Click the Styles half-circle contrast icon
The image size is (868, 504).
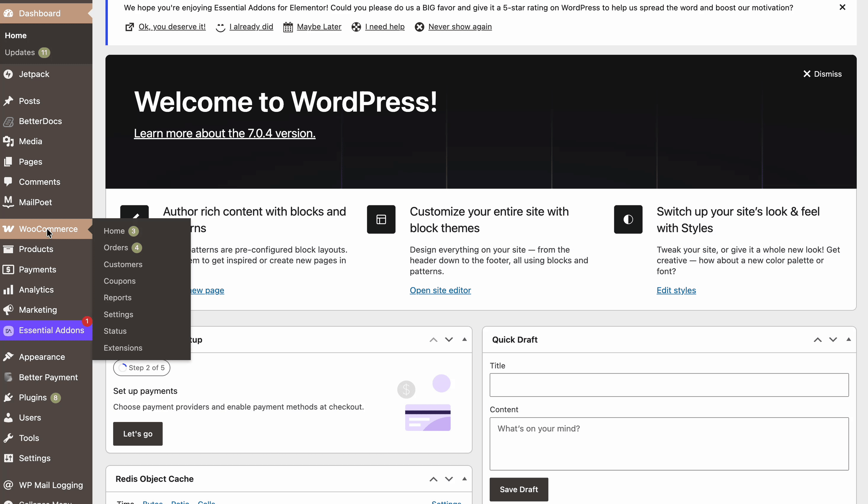tap(628, 219)
